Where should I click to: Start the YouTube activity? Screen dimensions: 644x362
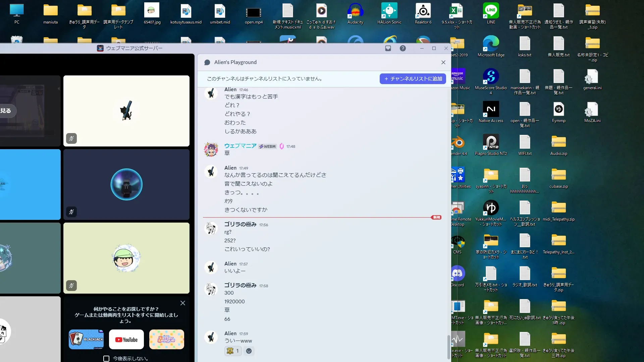pos(126,339)
